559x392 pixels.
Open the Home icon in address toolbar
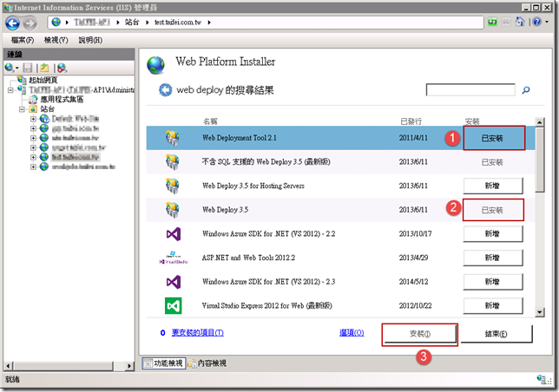(520, 22)
